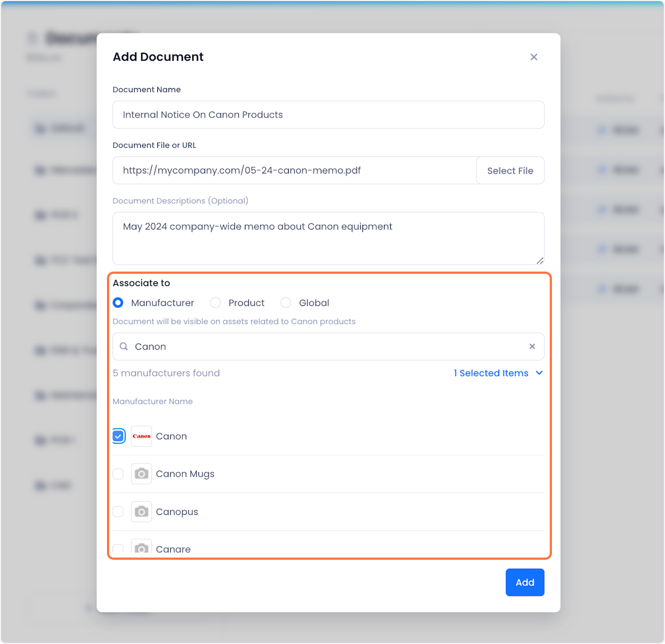Select the Product radio option
The height and width of the screenshot is (644, 665).
[216, 303]
